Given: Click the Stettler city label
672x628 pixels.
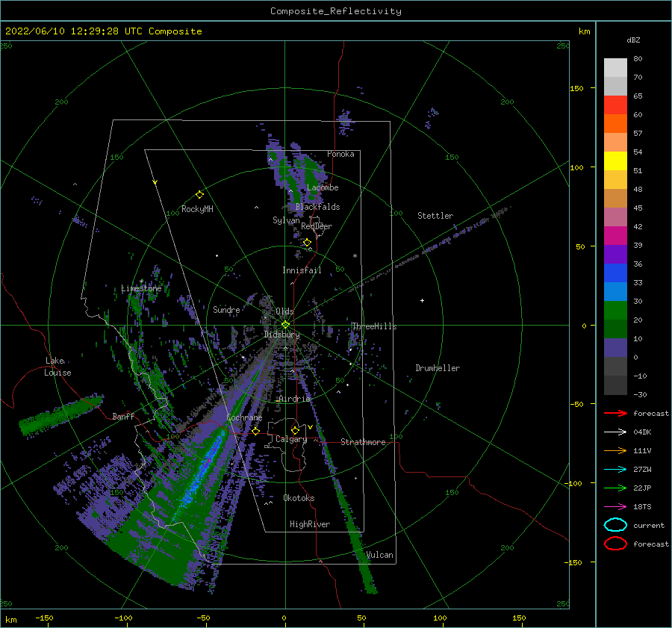Looking at the screenshot, I should 435,216.
